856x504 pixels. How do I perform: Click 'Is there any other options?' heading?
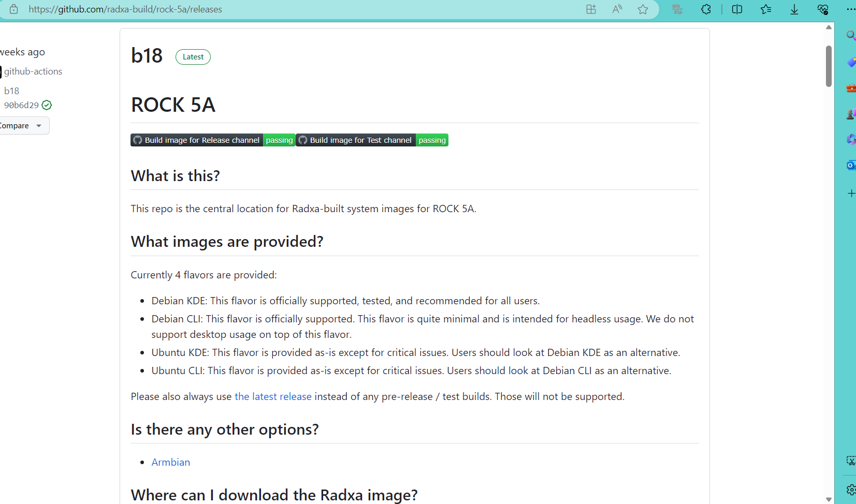tap(225, 429)
